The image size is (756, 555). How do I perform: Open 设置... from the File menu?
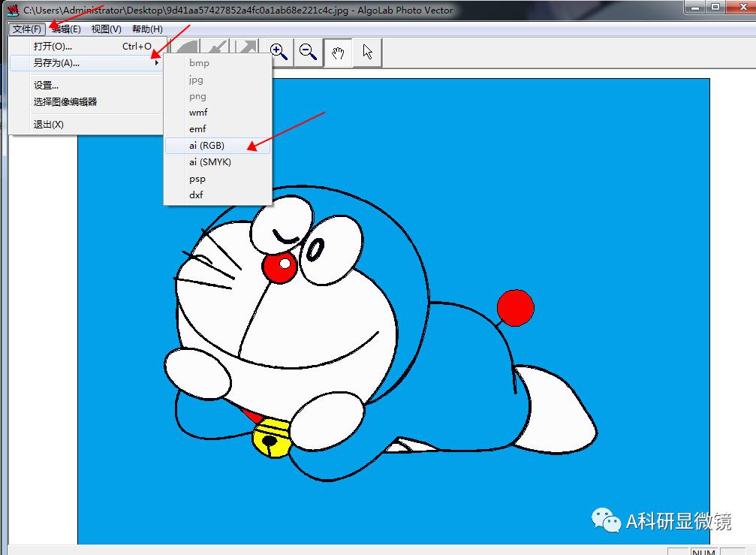coord(88,86)
